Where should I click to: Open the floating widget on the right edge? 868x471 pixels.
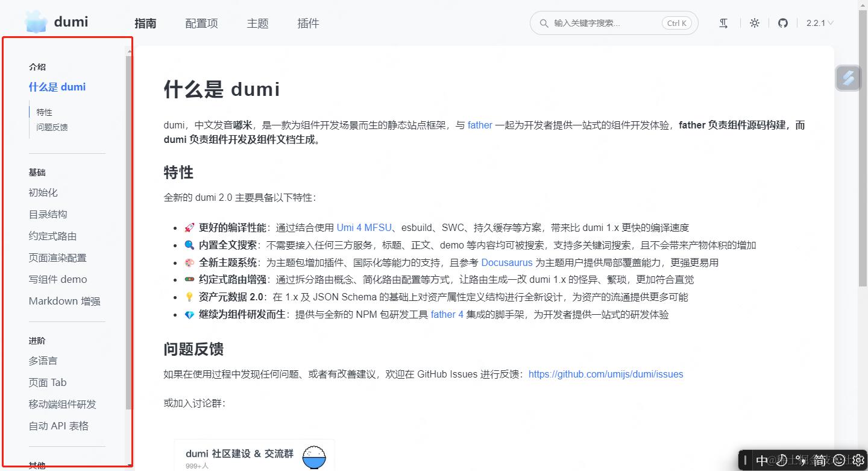pyautogui.click(x=848, y=77)
